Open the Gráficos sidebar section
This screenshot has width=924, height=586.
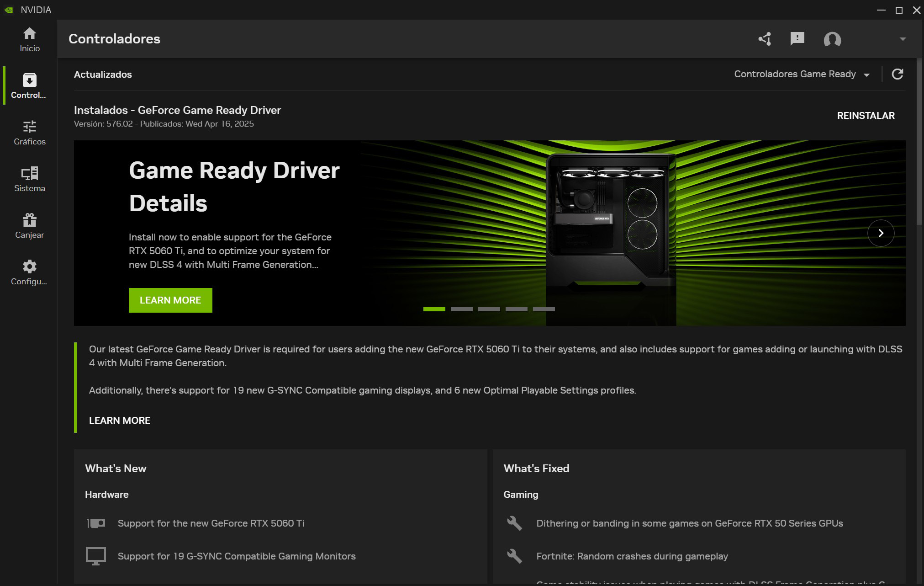[x=29, y=133]
